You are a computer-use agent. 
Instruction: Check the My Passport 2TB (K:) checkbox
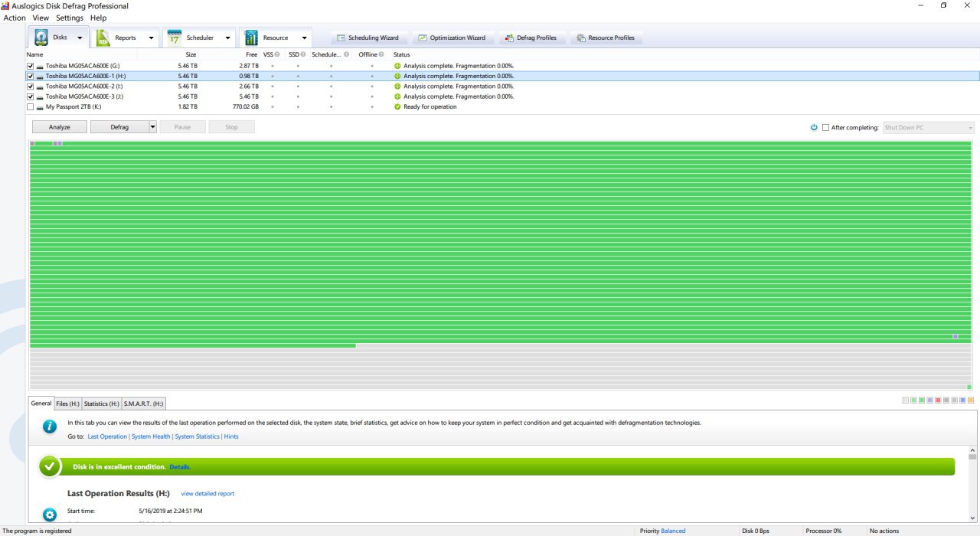coord(31,106)
